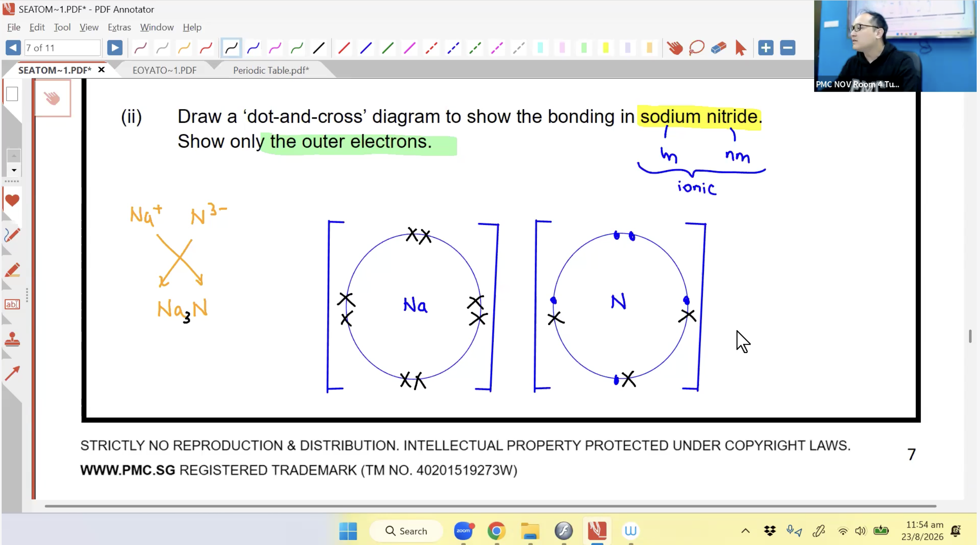Select the blue curved pen preset
The image size is (980, 545).
coord(253,48)
